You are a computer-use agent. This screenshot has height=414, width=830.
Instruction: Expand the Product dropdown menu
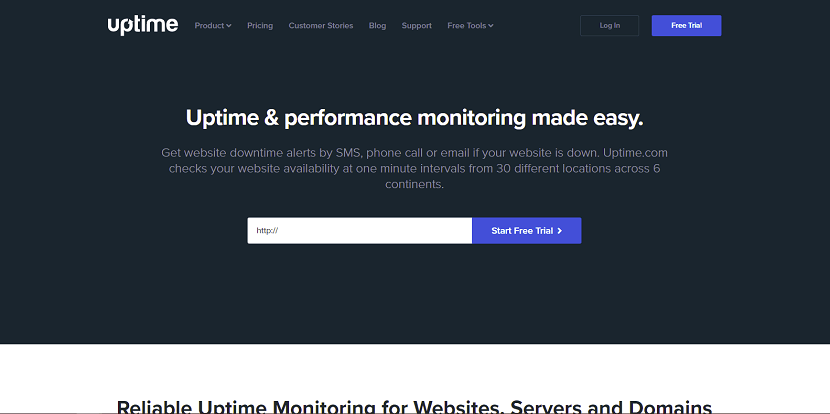(x=213, y=25)
